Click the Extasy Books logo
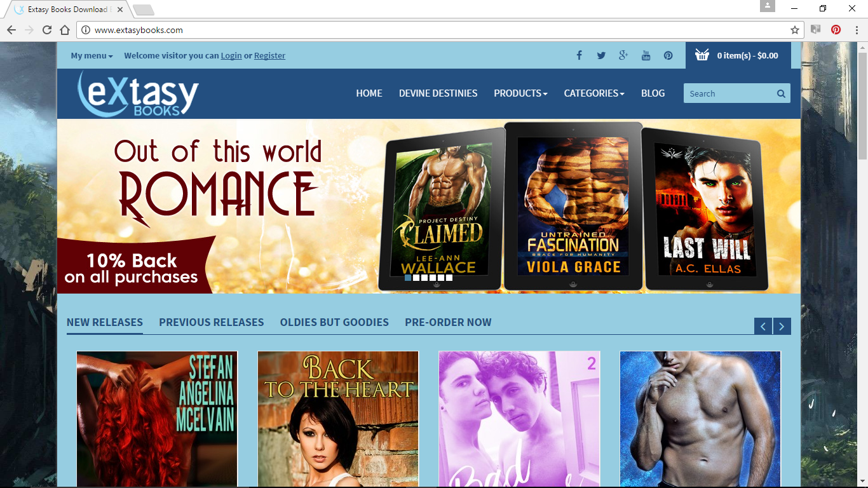The image size is (868, 488). [139, 94]
